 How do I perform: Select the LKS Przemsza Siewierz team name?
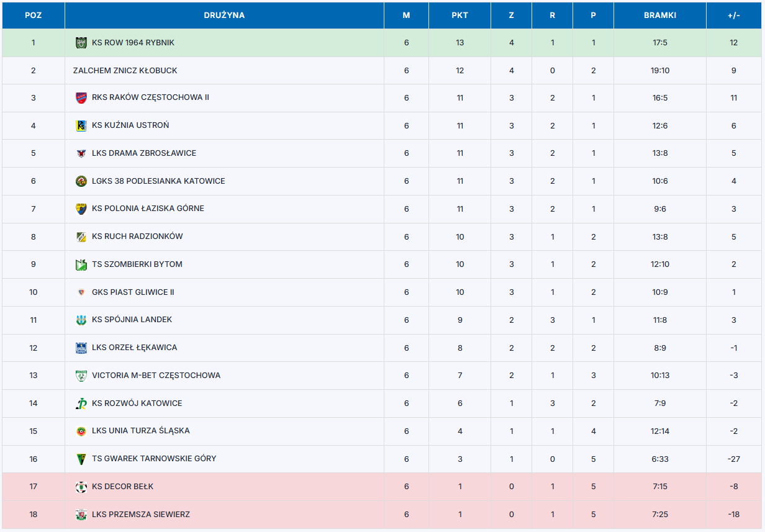point(141,515)
